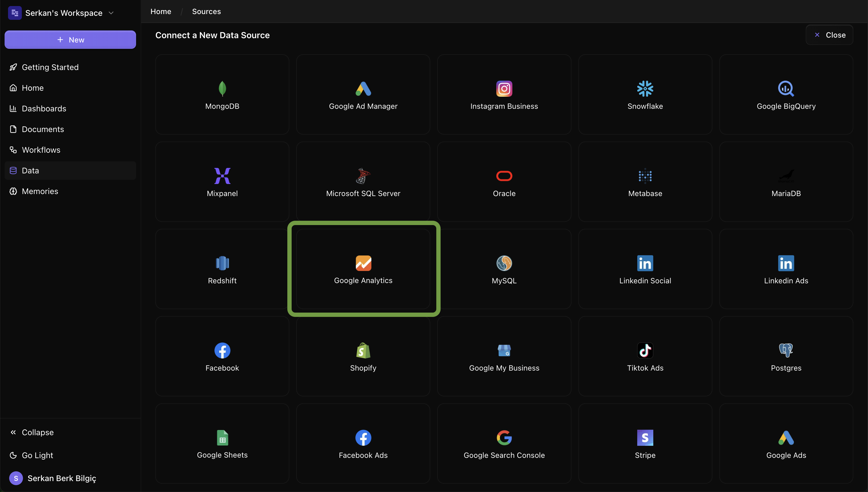Screen dimensions: 868x492
Task: Click the Postgres label text
Action: (786, 368)
